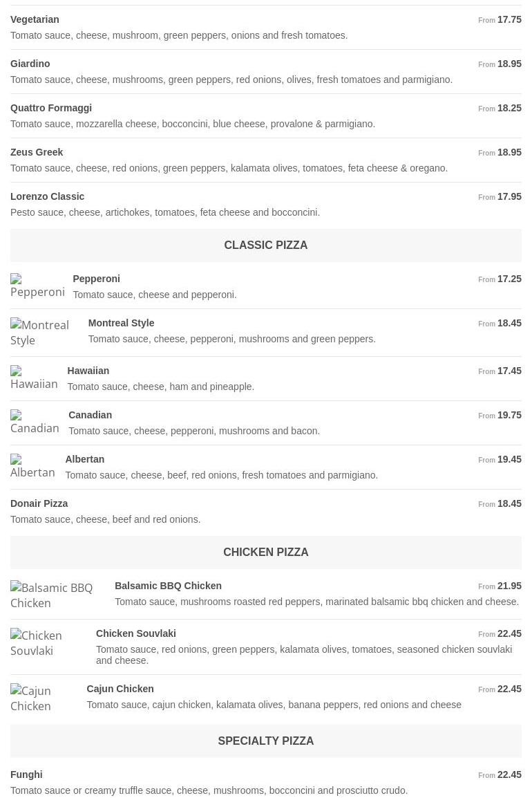Choose the Quattro Formaggi pizza

tap(51, 108)
